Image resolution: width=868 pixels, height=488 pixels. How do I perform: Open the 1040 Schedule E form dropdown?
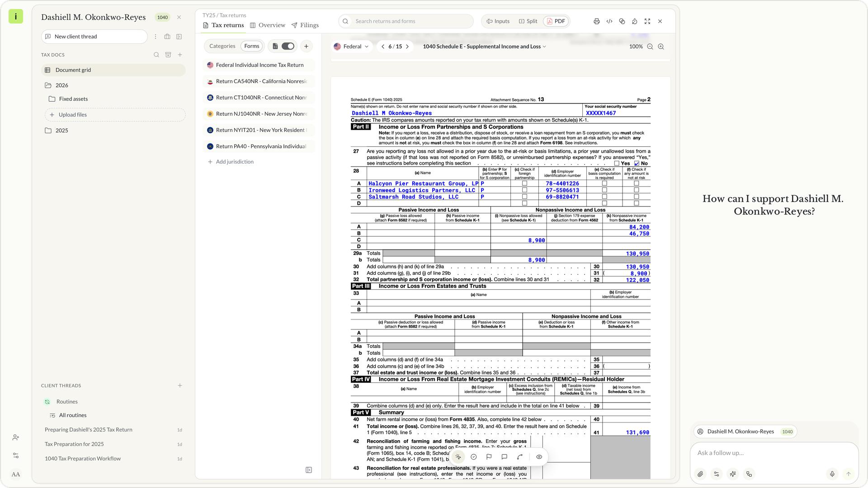click(x=484, y=47)
